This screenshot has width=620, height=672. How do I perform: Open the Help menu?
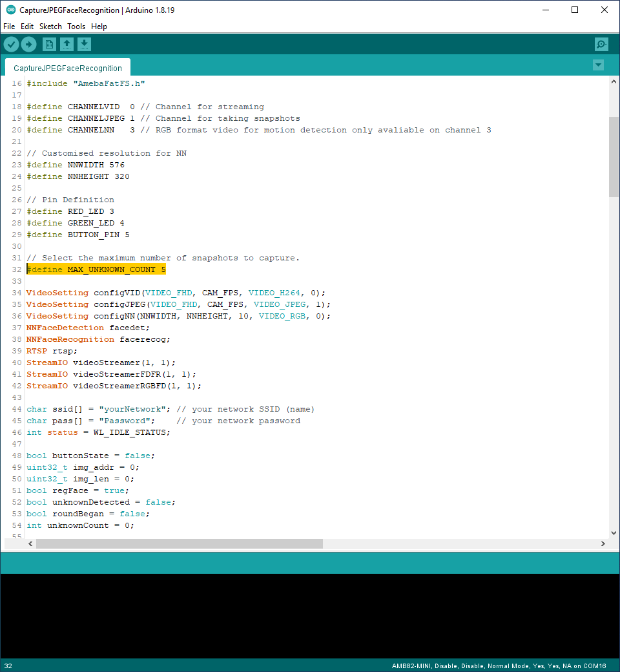coord(99,26)
